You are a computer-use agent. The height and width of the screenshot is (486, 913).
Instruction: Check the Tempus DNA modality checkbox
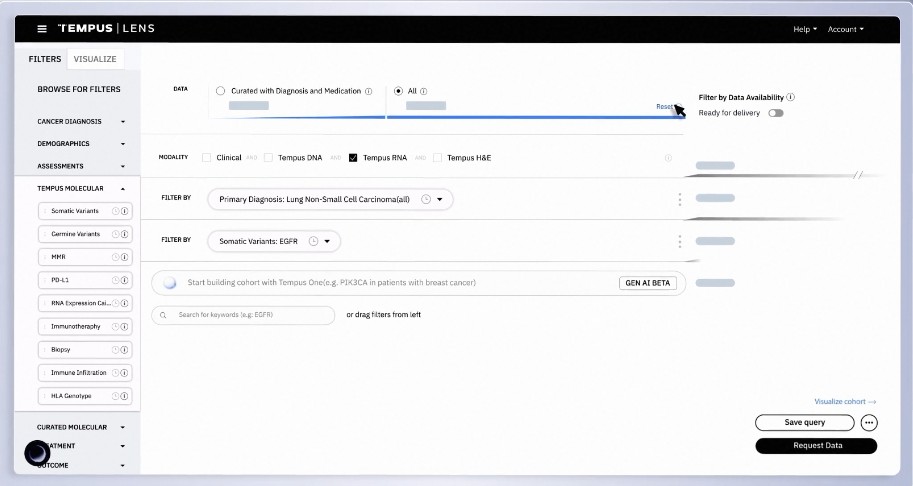click(268, 158)
